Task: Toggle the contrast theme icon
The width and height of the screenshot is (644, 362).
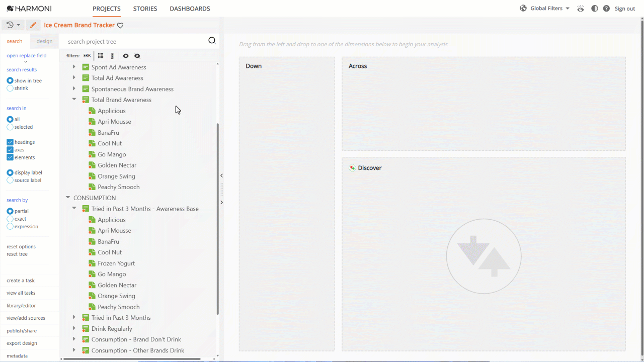Action: [x=595, y=9]
